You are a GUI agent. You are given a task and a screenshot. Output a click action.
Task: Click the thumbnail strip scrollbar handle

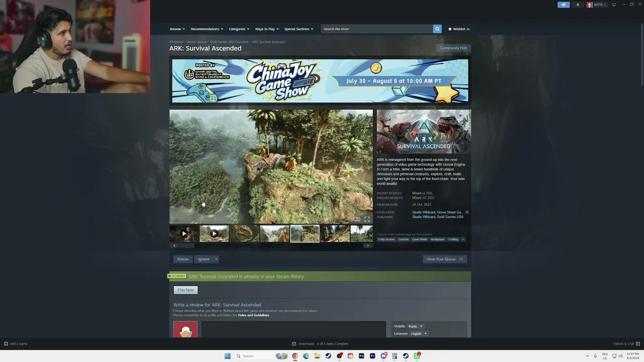point(187,246)
